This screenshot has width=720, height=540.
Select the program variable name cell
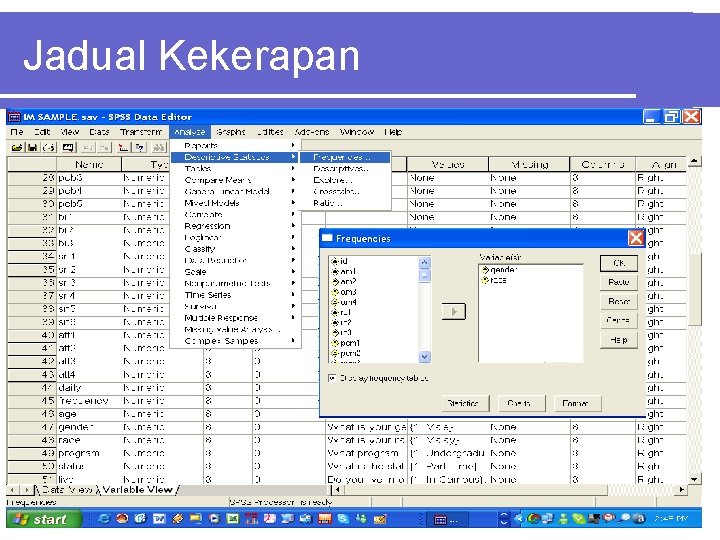pyautogui.click(x=89, y=453)
